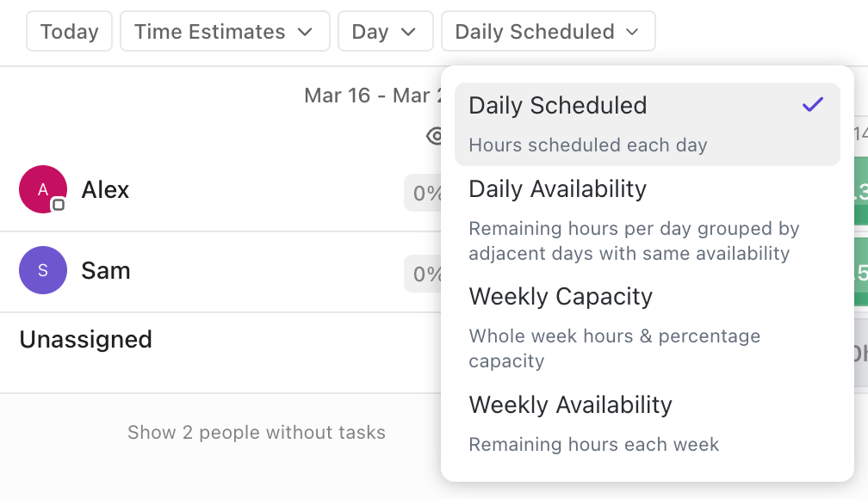The image size is (868, 499).
Task: Click the chevron on the Daily Scheduled control
Action: click(x=631, y=31)
